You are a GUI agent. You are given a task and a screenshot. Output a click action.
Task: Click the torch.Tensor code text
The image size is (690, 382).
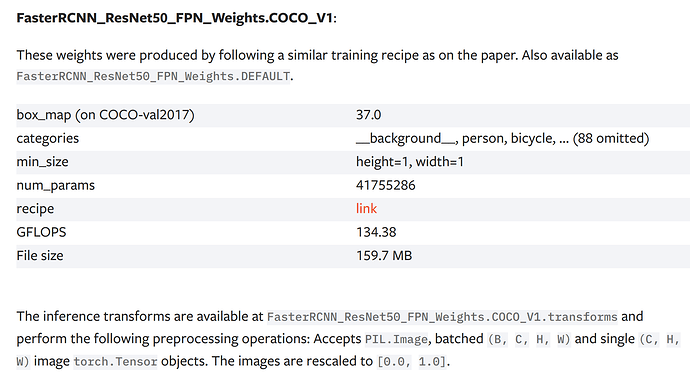115,362
